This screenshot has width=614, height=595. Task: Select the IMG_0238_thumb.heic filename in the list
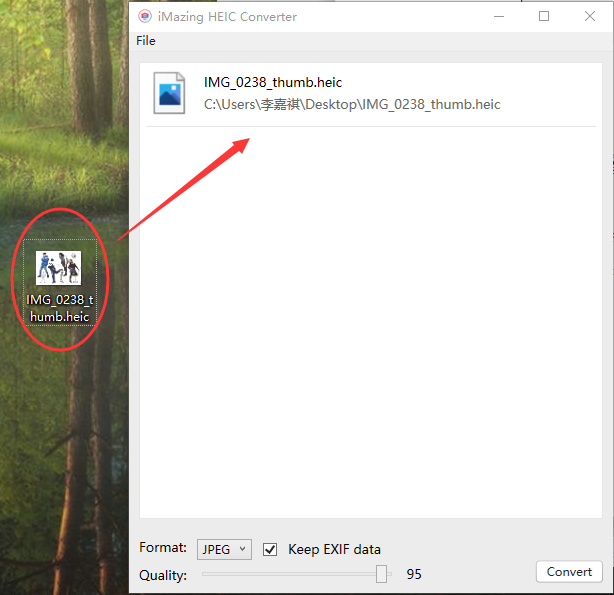click(273, 82)
